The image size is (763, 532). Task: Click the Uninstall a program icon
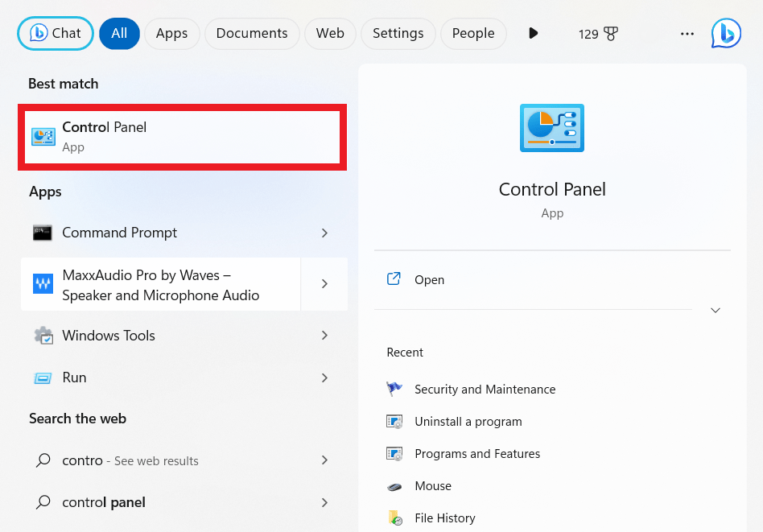394,422
